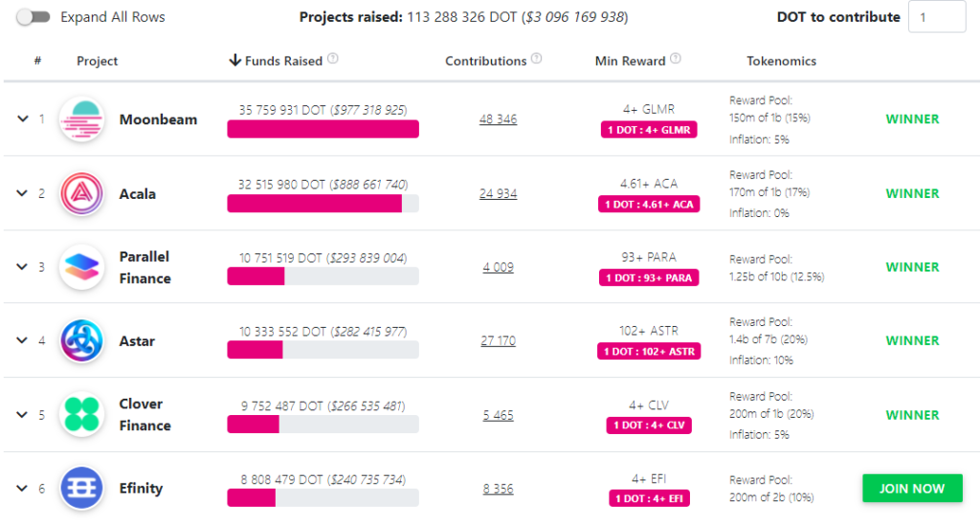Open Moonbeam's 48 346 contributions link
The width and height of the screenshot is (980, 524).
(x=498, y=120)
